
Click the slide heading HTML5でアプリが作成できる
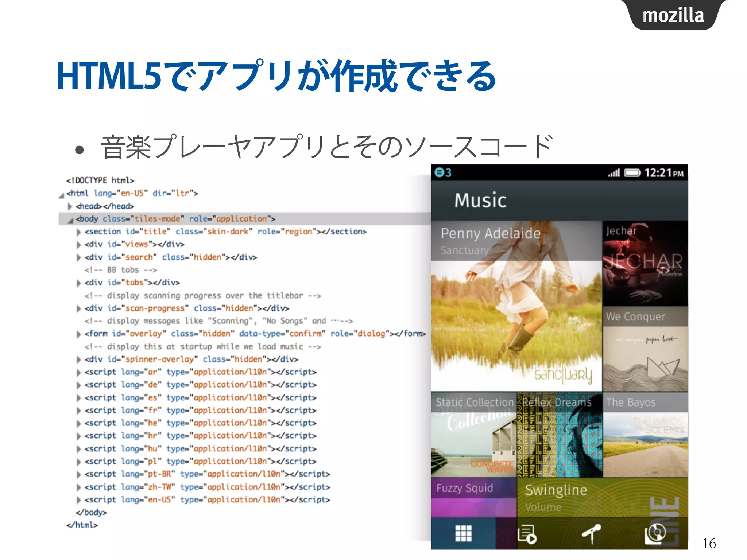(x=276, y=76)
